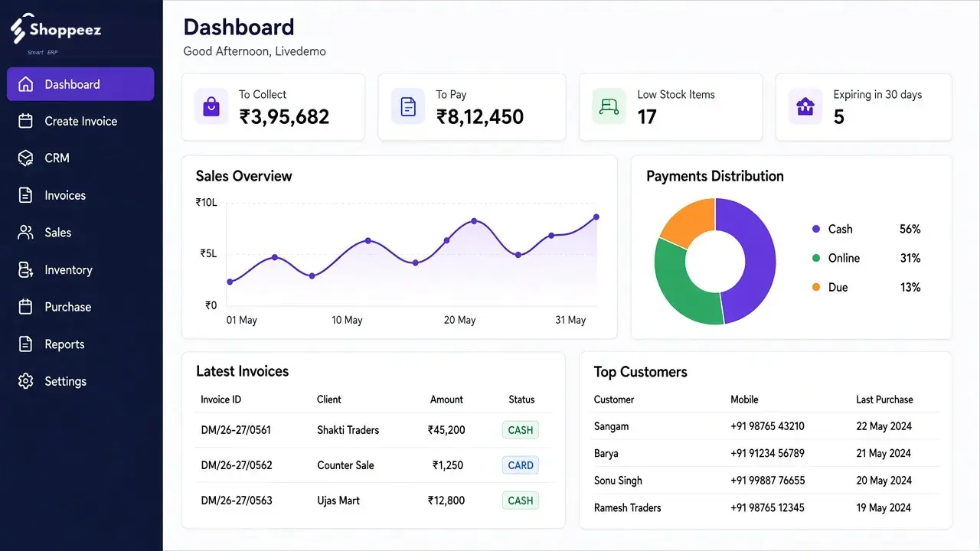Open invoice DM/26-27/0563

tap(236, 500)
